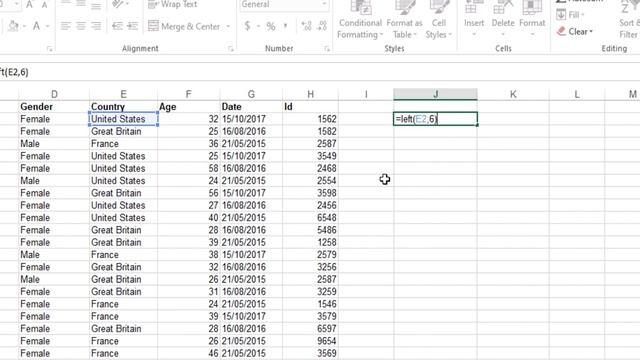Select Id cell 6548
This screenshot has height=360, width=640.
pos(310,218)
